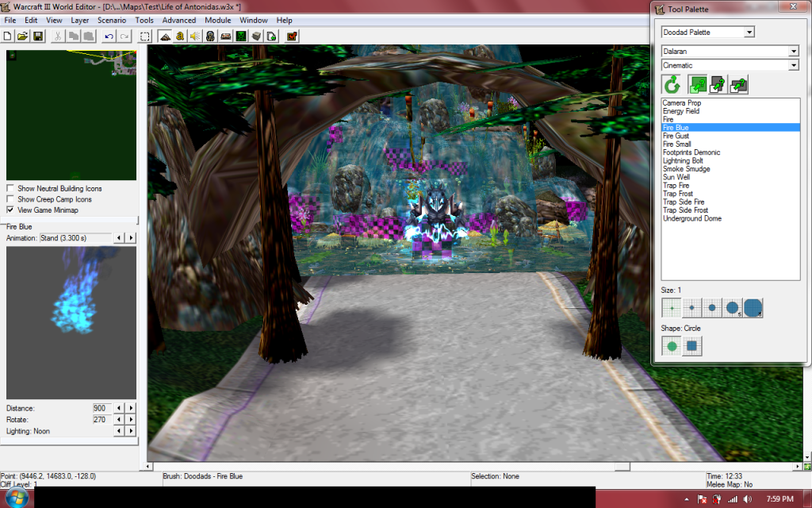Open the Layer menu

pyautogui.click(x=80, y=20)
